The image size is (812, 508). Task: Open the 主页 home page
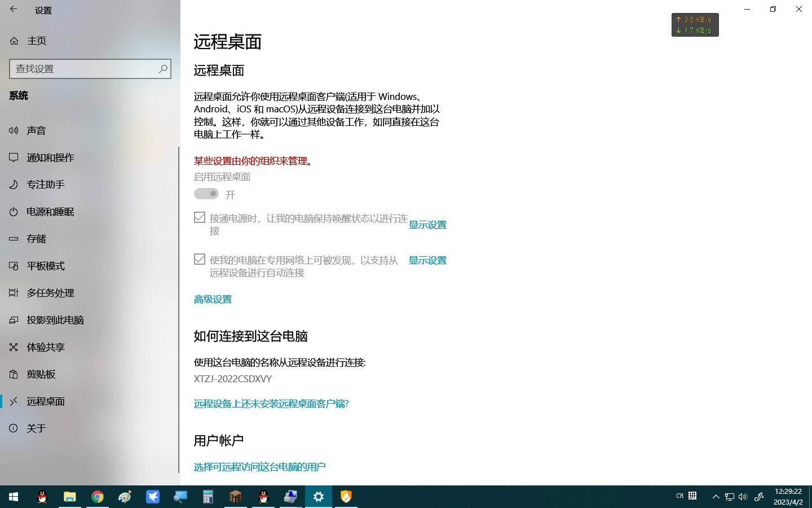(37, 41)
